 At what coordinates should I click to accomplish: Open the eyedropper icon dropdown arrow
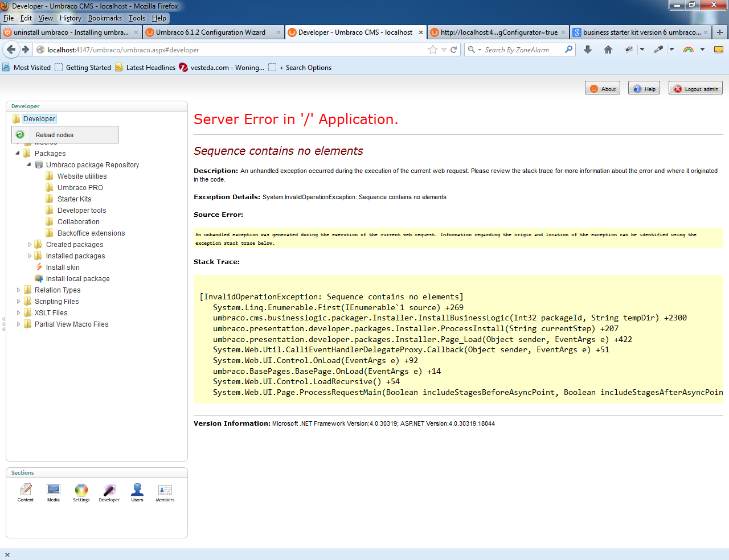click(x=671, y=50)
